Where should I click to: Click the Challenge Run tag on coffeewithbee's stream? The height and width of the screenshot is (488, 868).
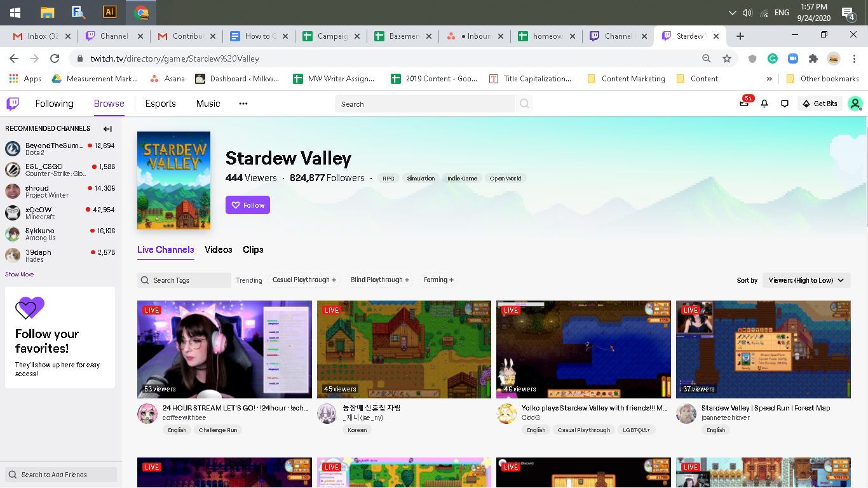(218, 430)
